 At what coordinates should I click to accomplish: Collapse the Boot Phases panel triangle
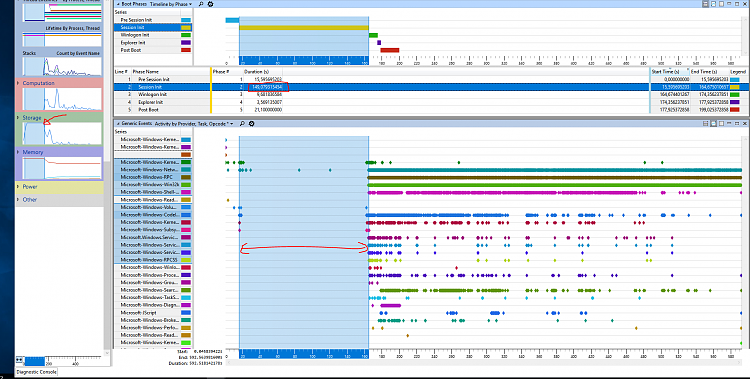pos(118,4)
